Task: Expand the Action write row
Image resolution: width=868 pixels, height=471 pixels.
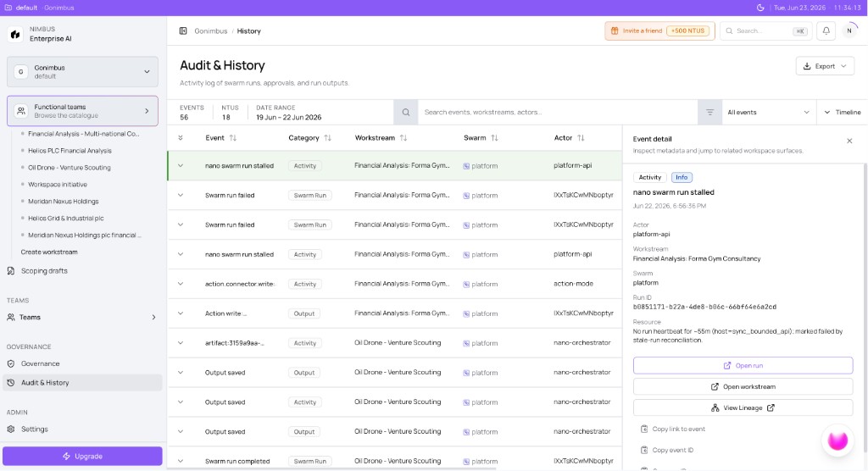Action: click(181, 313)
